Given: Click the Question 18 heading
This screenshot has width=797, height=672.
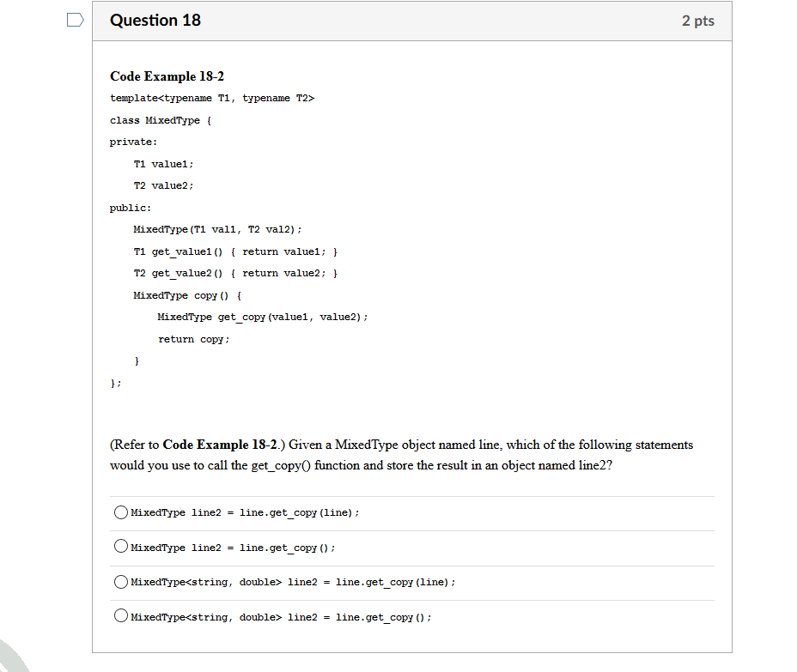Looking at the screenshot, I should [155, 20].
